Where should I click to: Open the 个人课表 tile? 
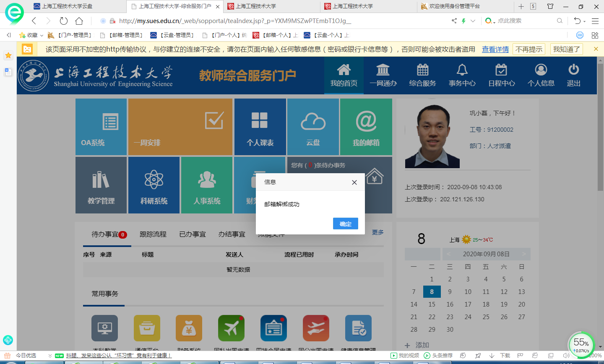260,127
